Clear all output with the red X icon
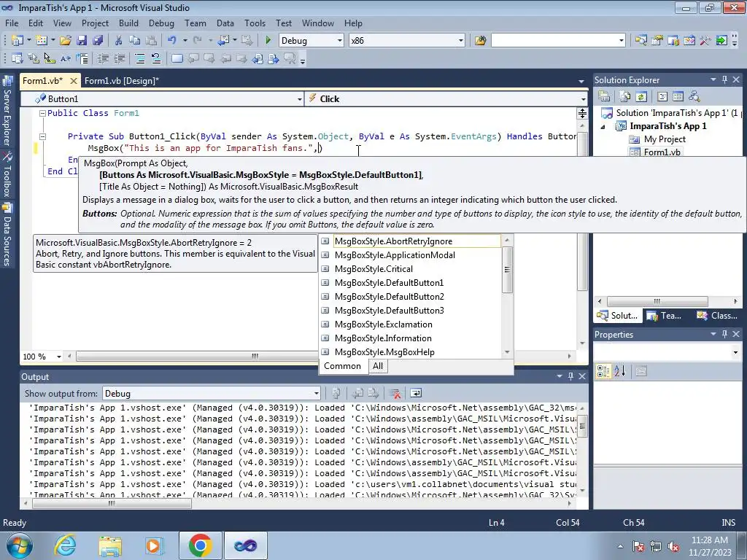This screenshot has width=747, height=560. [395, 393]
